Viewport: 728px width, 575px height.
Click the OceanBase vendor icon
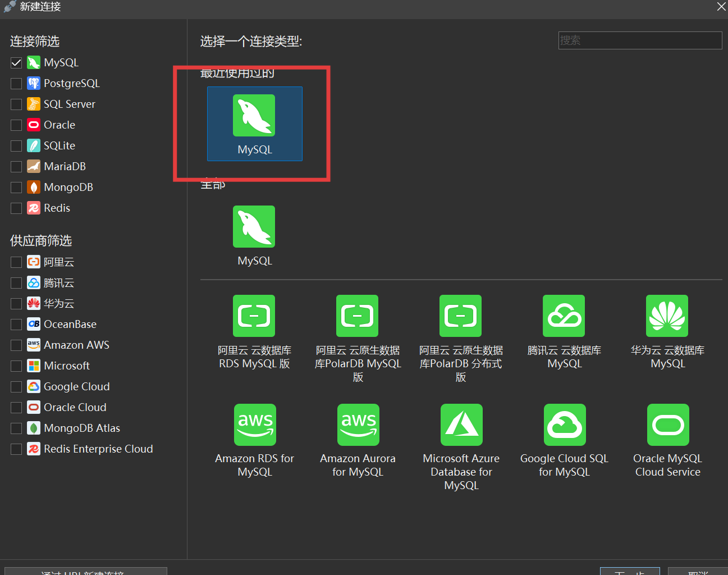tap(34, 324)
